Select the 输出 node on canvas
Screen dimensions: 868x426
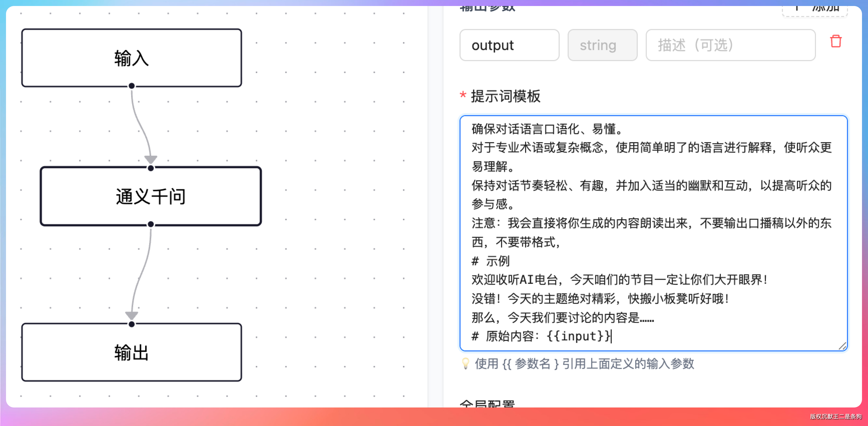(x=132, y=352)
